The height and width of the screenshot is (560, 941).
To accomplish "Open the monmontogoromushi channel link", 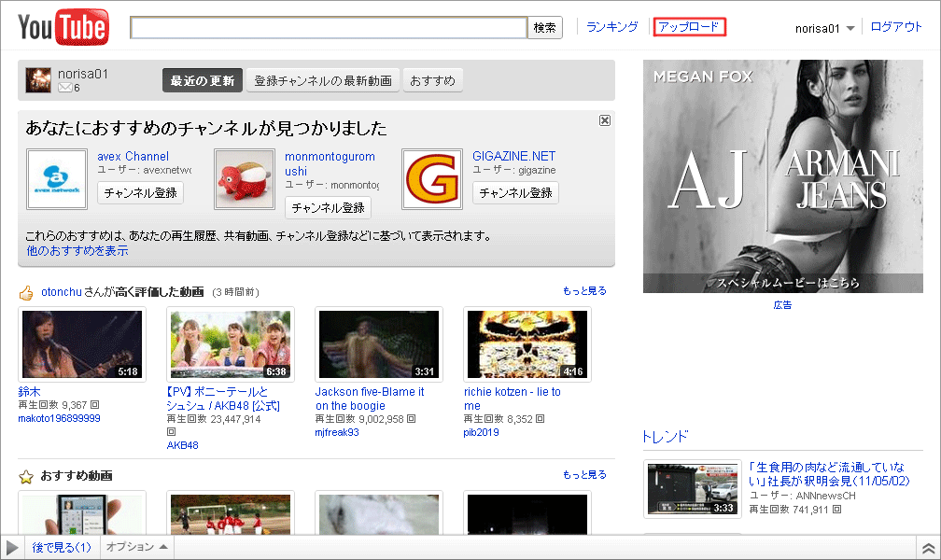I will pyautogui.click(x=330, y=163).
